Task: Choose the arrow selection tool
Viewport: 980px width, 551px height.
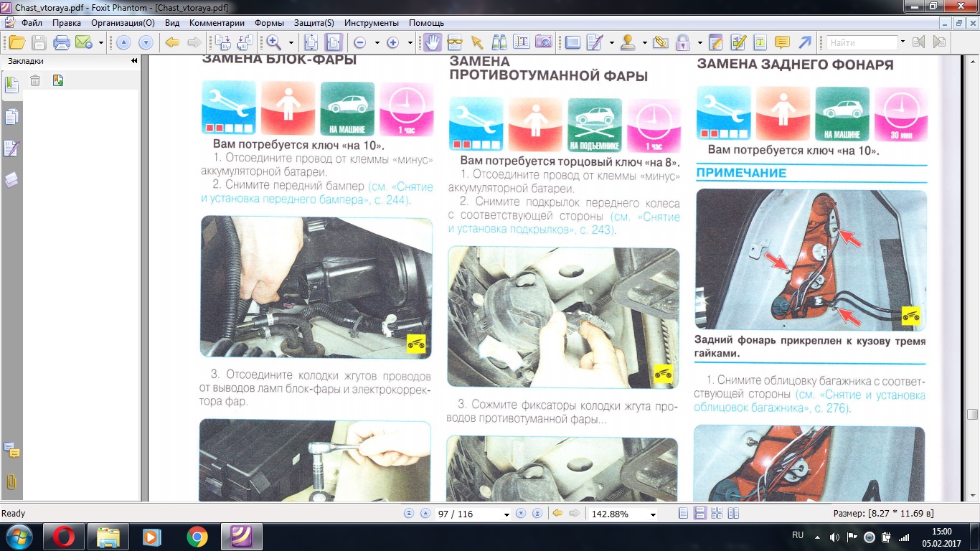Action: pyautogui.click(x=476, y=42)
